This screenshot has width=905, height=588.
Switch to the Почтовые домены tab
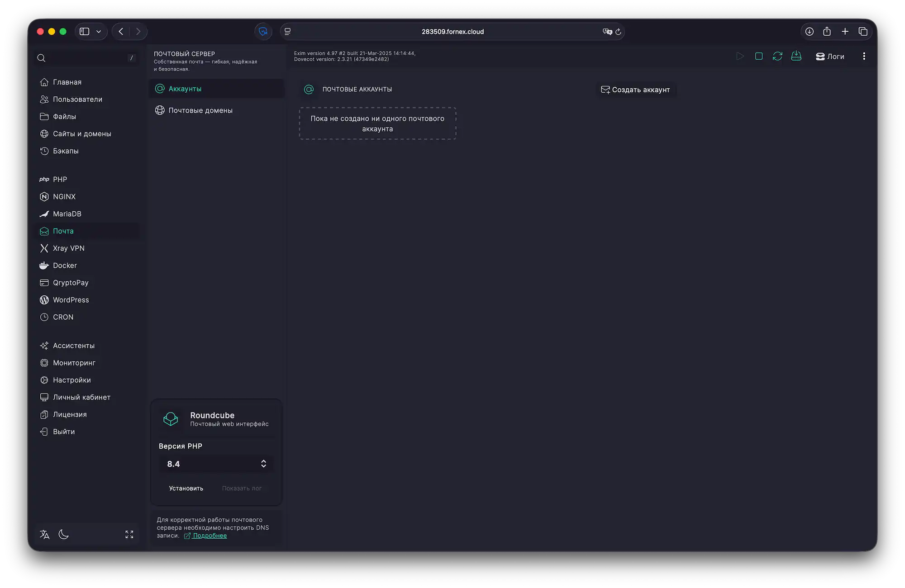pos(200,110)
